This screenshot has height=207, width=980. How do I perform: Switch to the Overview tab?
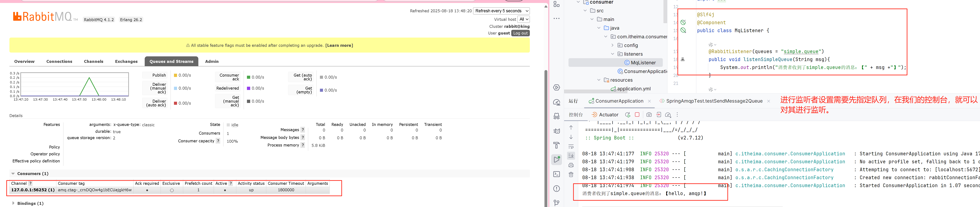(x=24, y=61)
